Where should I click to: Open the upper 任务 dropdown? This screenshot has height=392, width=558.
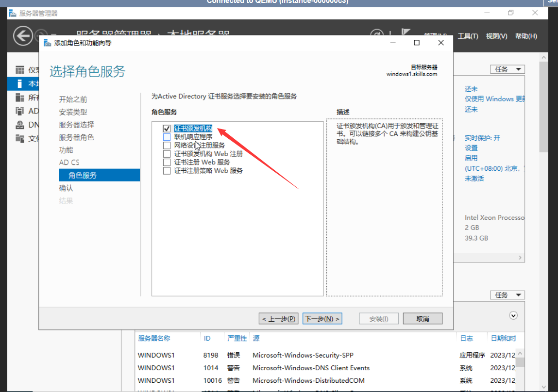[507, 69]
